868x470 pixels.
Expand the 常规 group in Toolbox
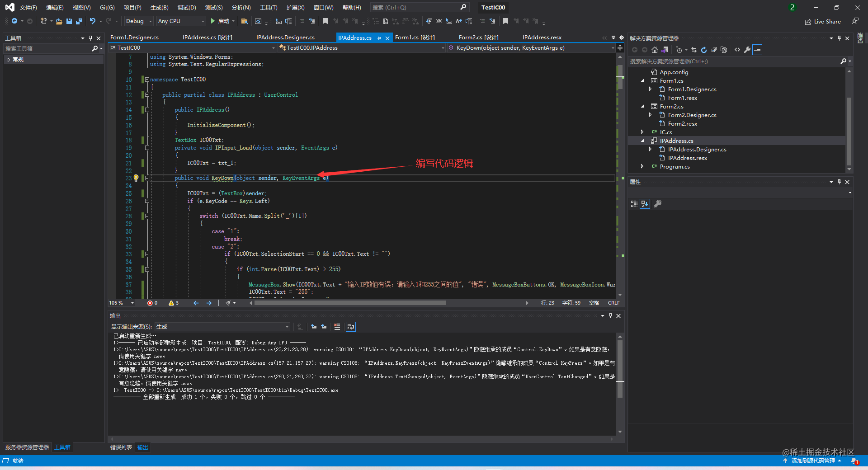coord(9,60)
